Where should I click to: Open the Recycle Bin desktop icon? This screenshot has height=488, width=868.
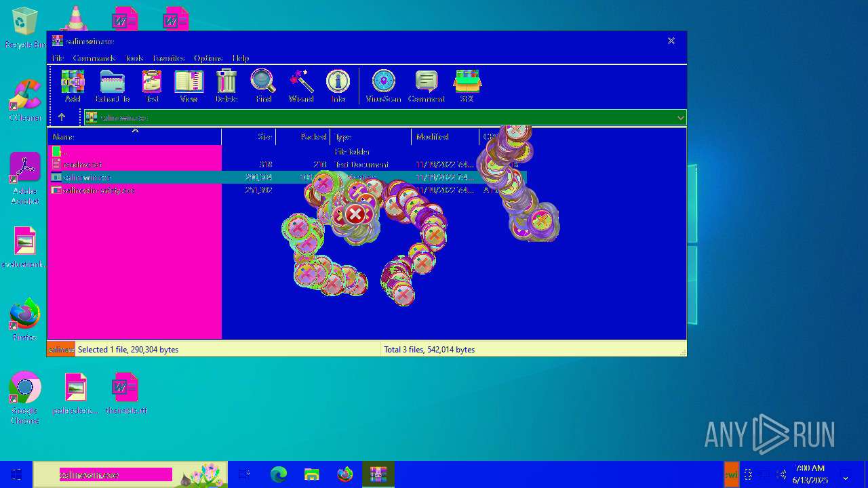coord(24,28)
